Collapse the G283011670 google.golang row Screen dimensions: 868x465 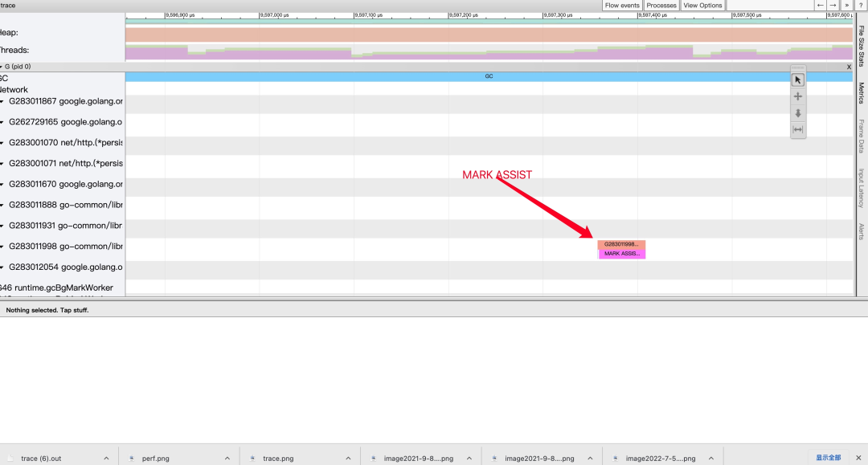(2, 185)
